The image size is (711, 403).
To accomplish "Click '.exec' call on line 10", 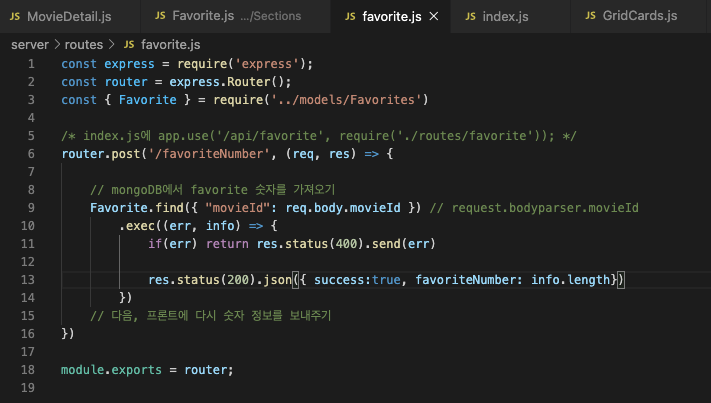I will pos(136,226).
